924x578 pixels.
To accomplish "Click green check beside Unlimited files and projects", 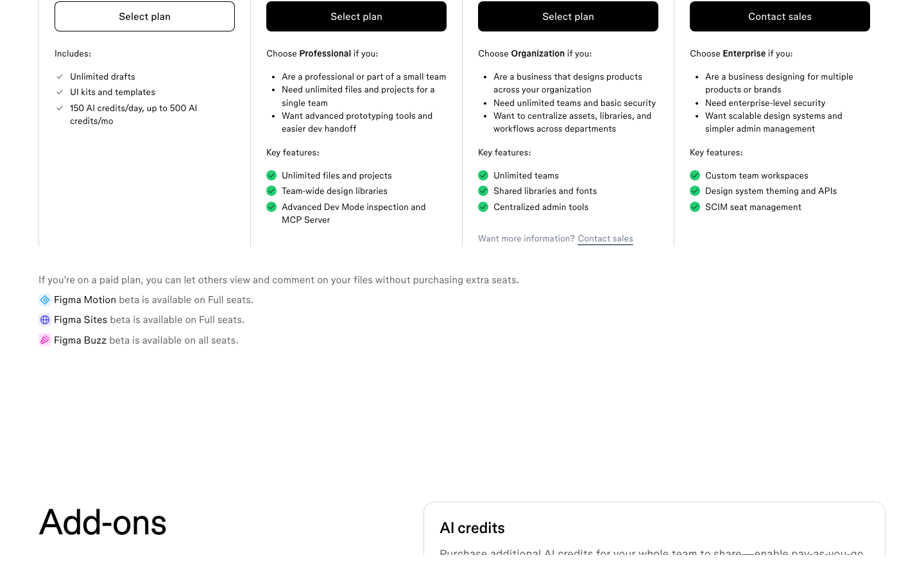I will (x=271, y=175).
